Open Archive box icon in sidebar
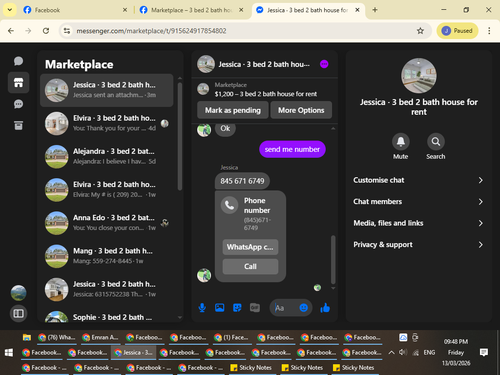Image resolution: width=500 pixels, height=375 pixels. click(18, 125)
